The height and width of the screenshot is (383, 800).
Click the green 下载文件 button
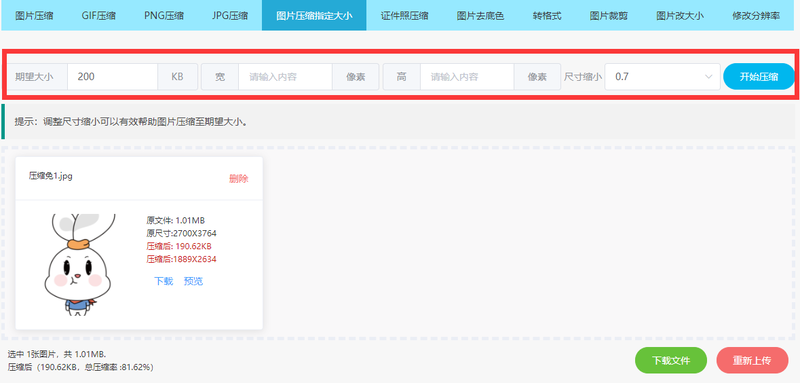pyautogui.click(x=671, y=361)
